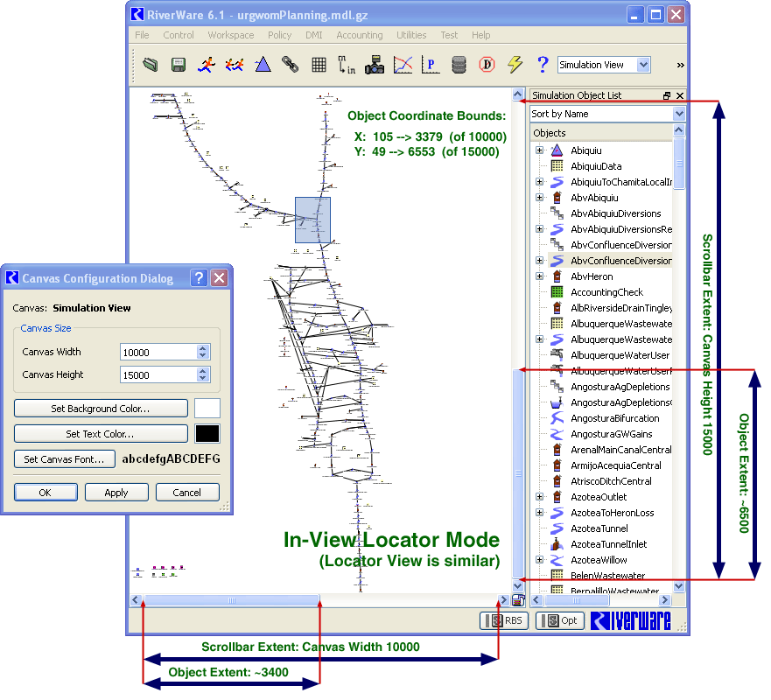Open the Workspace menu
Image resolution: width=771 pixels, height=700 pixels.
231,35
